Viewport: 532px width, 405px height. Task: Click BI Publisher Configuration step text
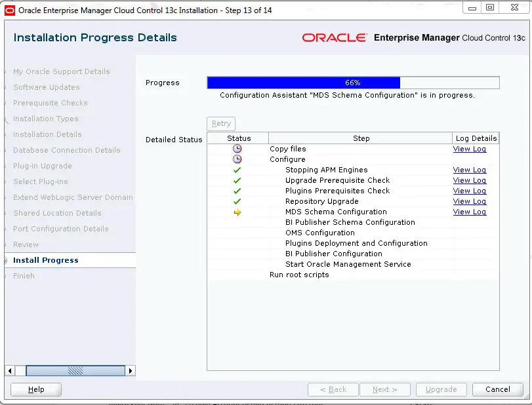334,254
